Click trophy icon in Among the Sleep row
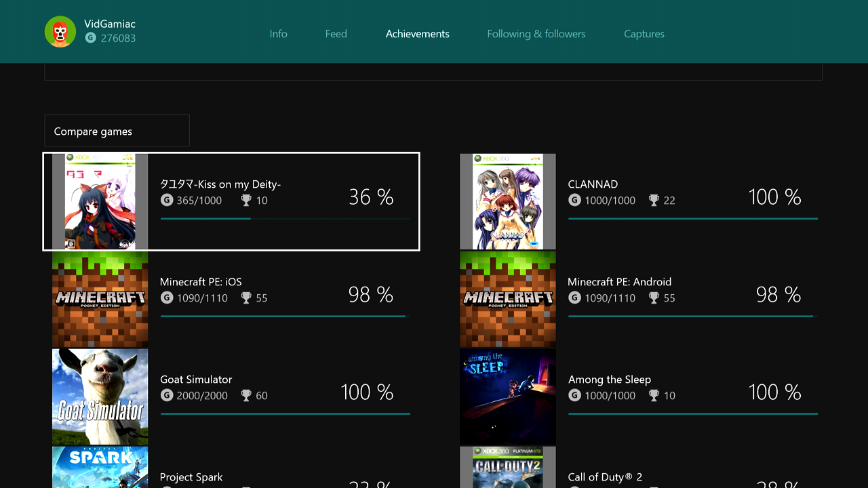 point(654,395)
